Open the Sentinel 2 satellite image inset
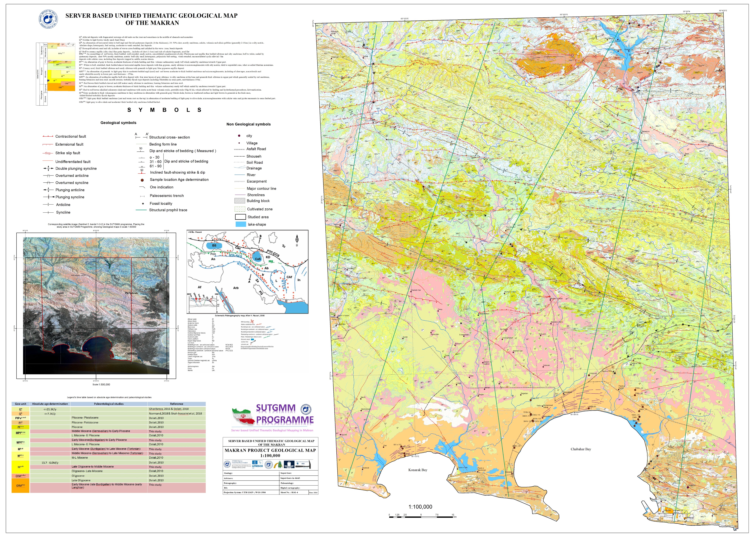This screenshot has height=535, width=756. click(96, 305)
